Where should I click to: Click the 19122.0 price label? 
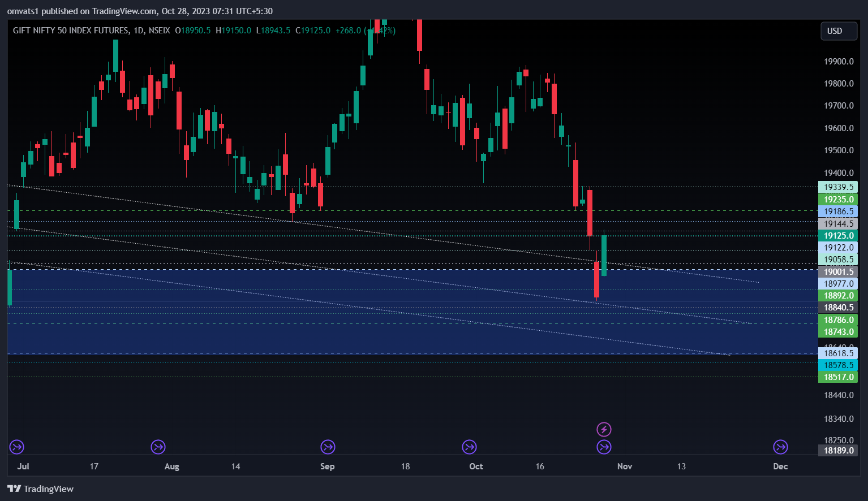coord(838,247)
